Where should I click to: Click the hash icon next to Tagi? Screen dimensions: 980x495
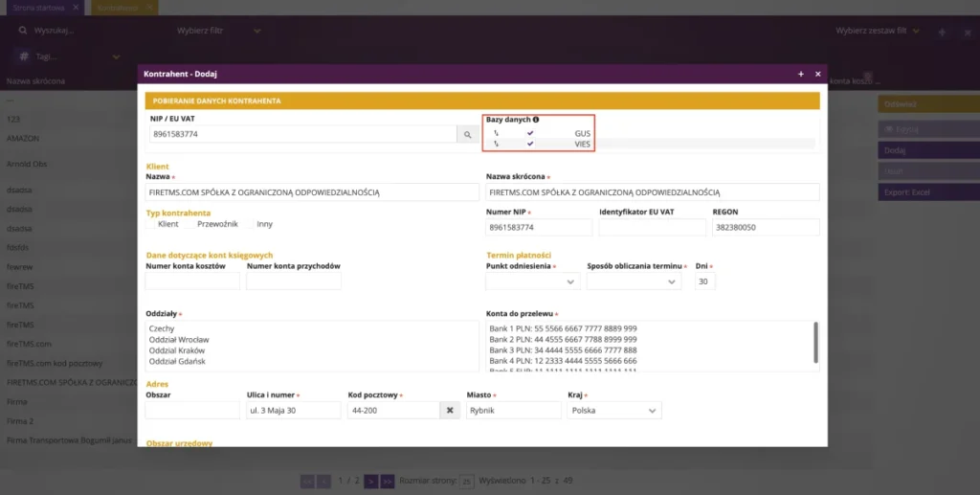(24, 56)
